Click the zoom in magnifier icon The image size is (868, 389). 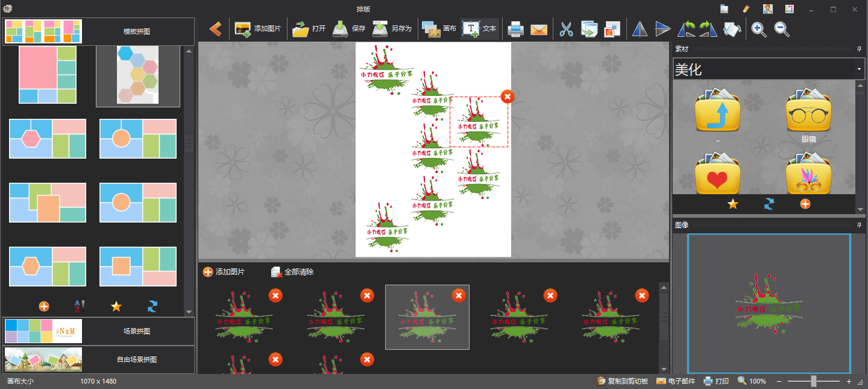tap(759, 29)
